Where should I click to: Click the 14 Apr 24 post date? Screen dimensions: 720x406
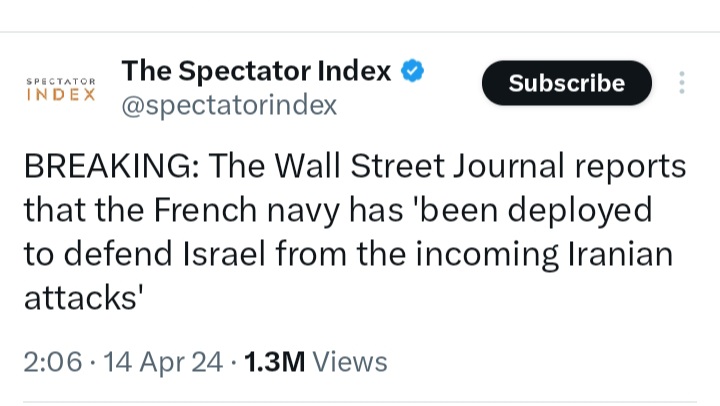[163, 361]
